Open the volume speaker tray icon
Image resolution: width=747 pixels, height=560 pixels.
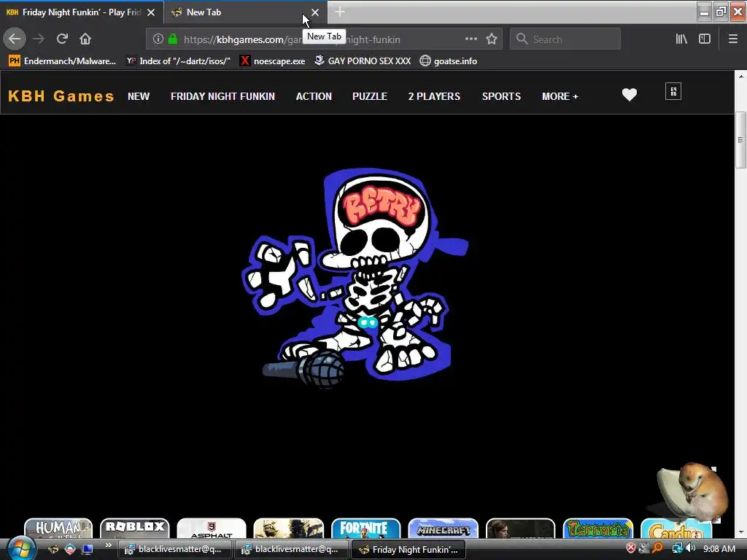click(690, 548)
